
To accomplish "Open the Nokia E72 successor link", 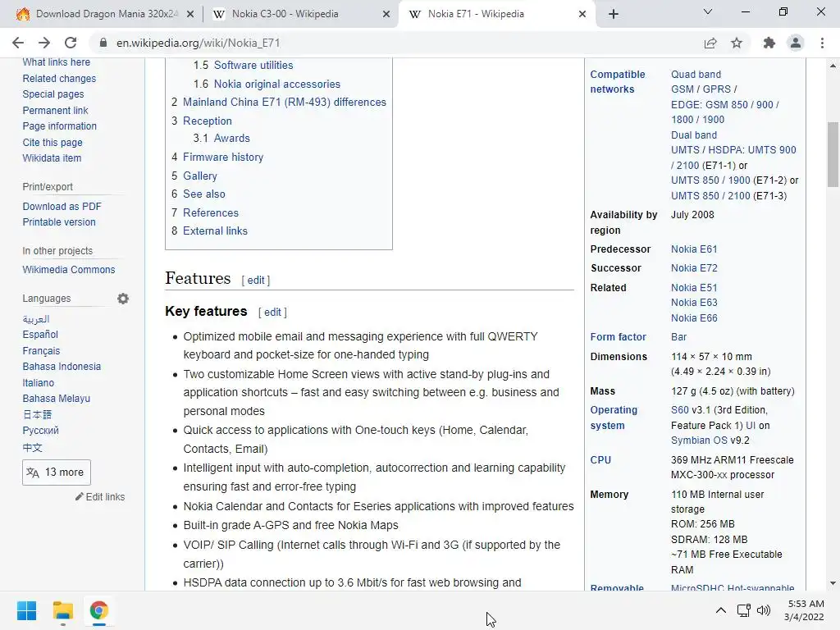I will 694,268.
